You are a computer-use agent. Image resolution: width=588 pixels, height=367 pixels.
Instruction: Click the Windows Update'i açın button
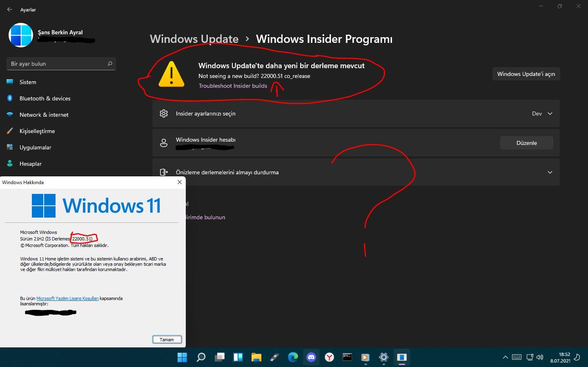(x=526, y=74)
